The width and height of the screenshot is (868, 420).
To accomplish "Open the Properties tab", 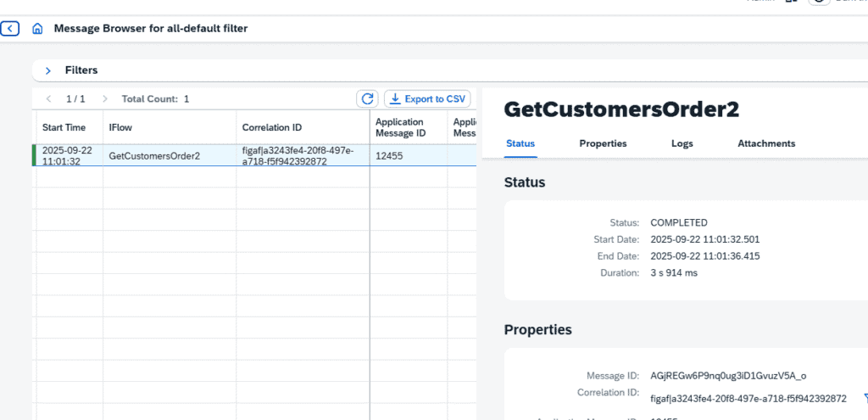I will 603,143.
